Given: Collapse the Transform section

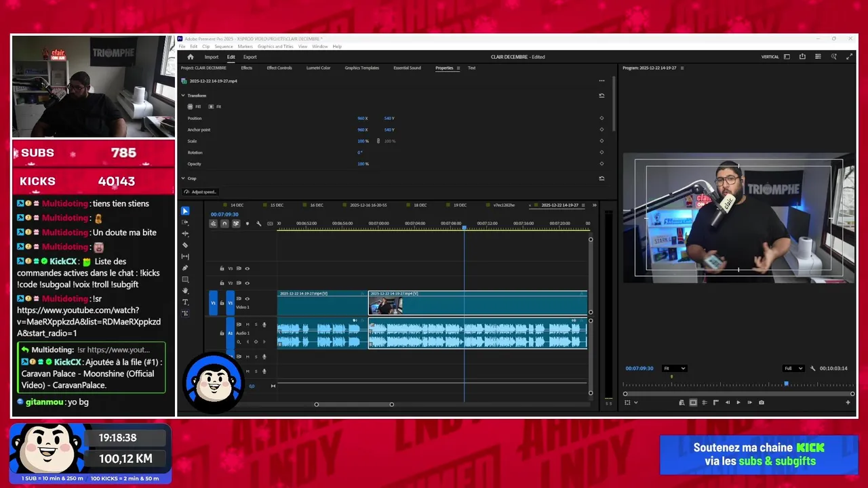Looking at the screenshot, I should coord(183,96).
